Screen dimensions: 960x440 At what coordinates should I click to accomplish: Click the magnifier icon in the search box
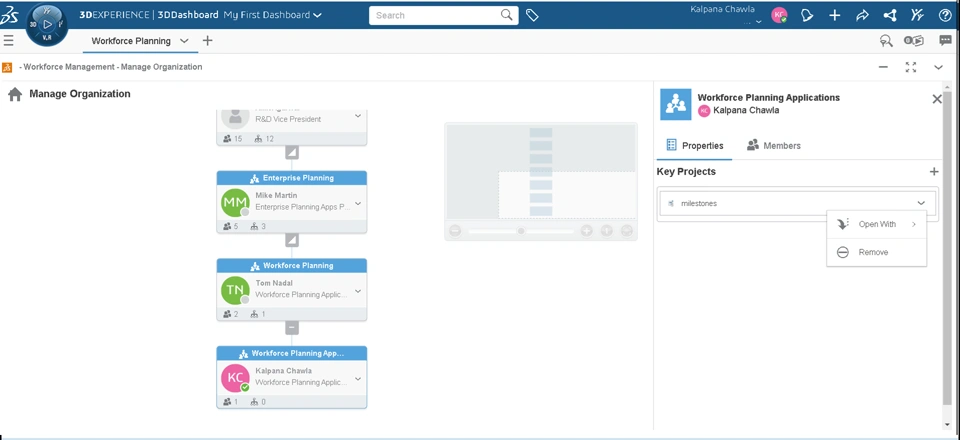point(506,15)
